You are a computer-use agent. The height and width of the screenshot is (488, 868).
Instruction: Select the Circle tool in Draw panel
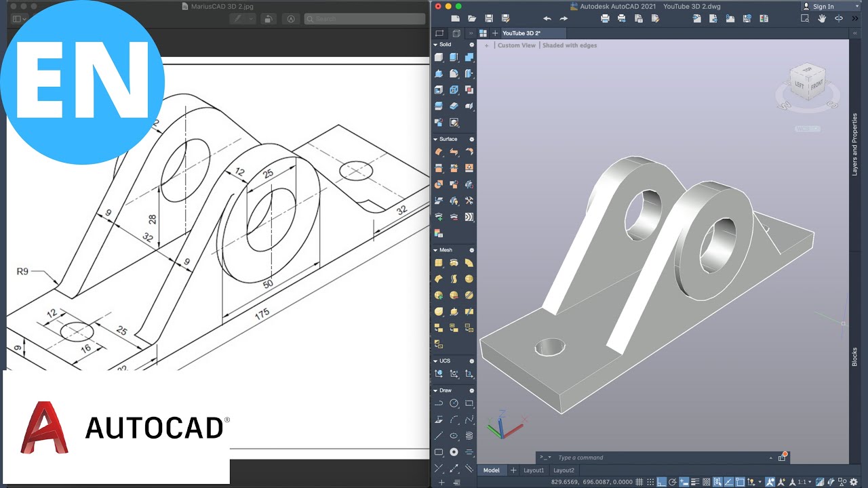click(454, 403)
